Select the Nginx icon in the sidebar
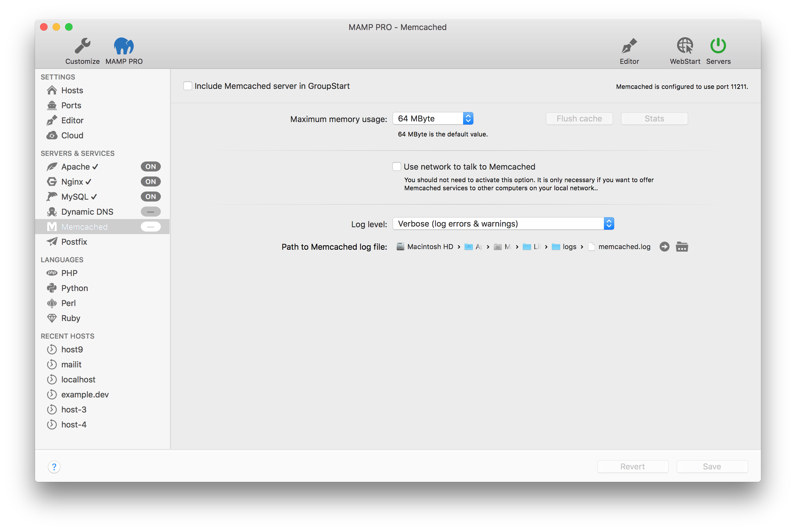 pyautogui.click(x=52, y=182)
